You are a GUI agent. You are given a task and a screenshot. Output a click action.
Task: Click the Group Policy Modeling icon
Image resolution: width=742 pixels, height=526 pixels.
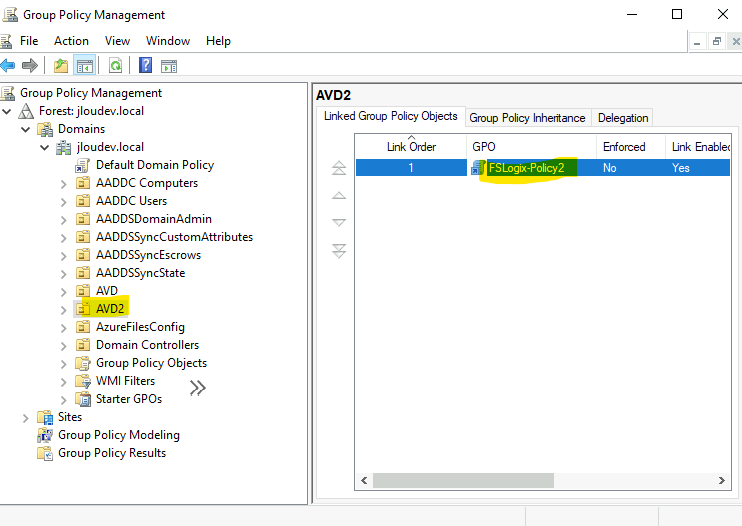point(45,435)
